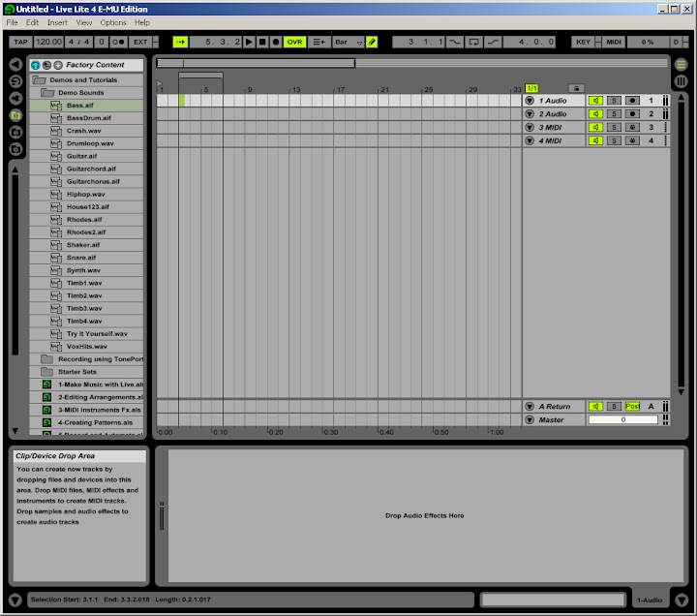This screenshot has height=616, width=697.
Task: Click the Stop button in transport
Action: (x=262, y=42)
